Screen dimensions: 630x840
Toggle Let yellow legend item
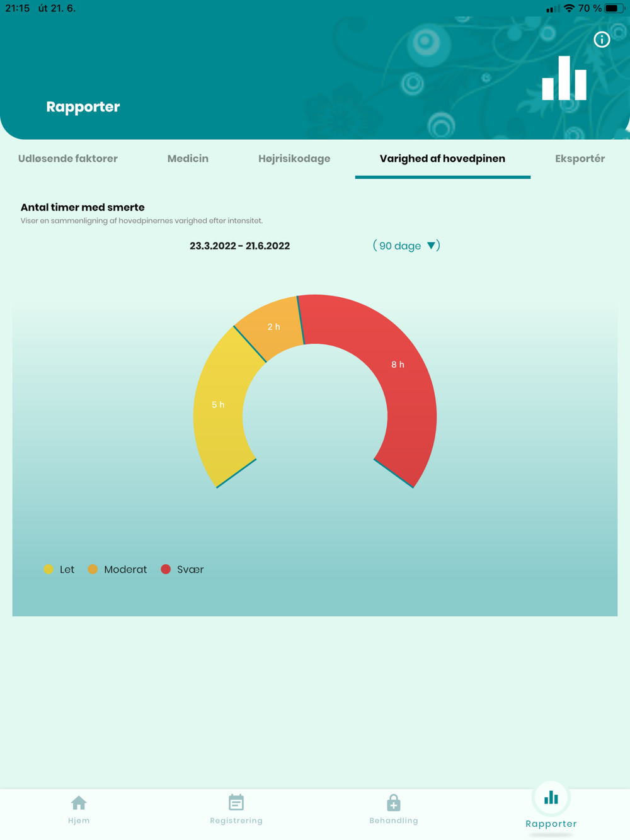click(x=59, y=569)
